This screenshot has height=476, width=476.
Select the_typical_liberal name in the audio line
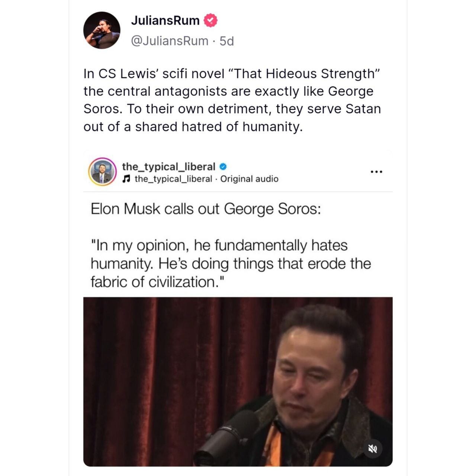click(173, 179)
